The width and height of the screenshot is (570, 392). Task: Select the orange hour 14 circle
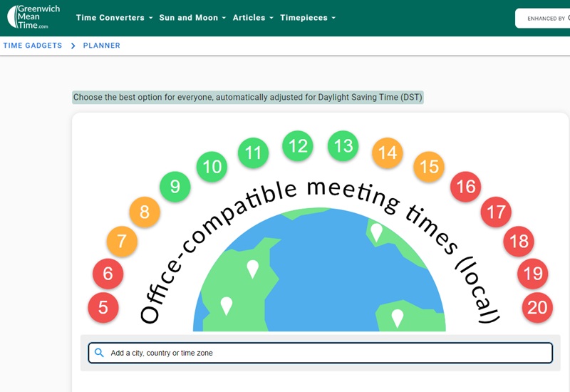click(x=388, y=153)
